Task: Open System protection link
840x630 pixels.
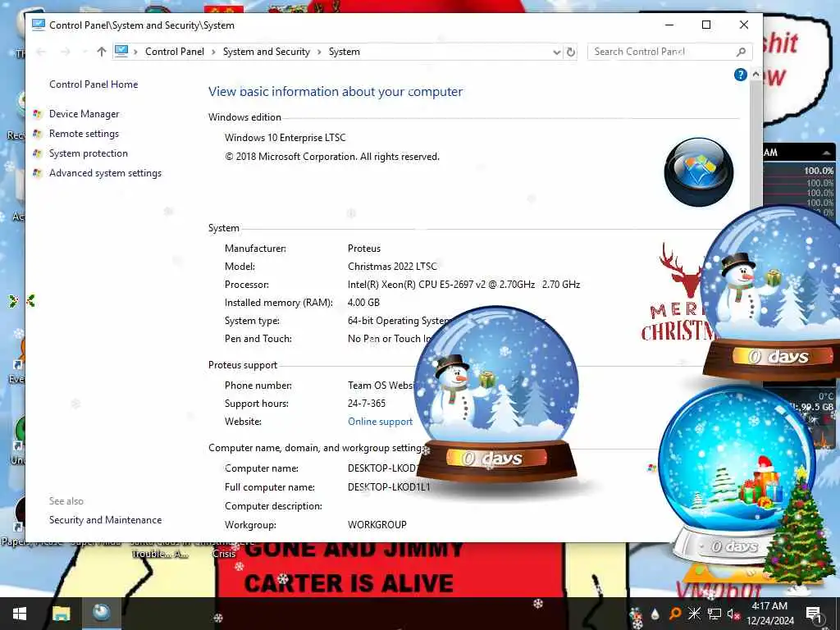Action: 89,153
